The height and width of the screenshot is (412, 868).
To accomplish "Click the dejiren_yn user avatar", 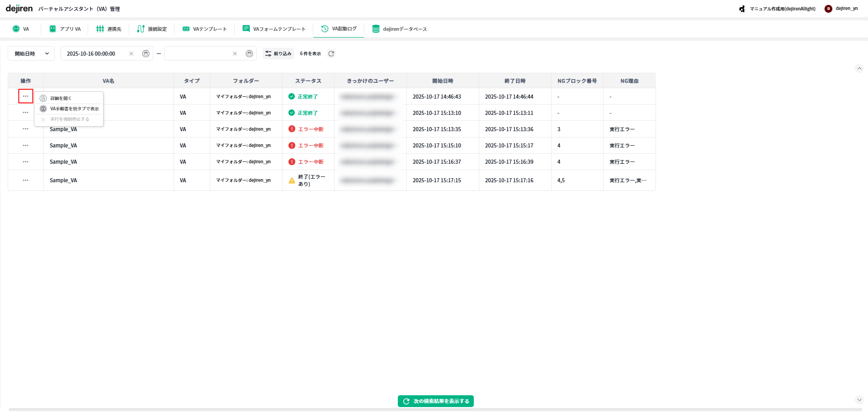I will point(828,9).
